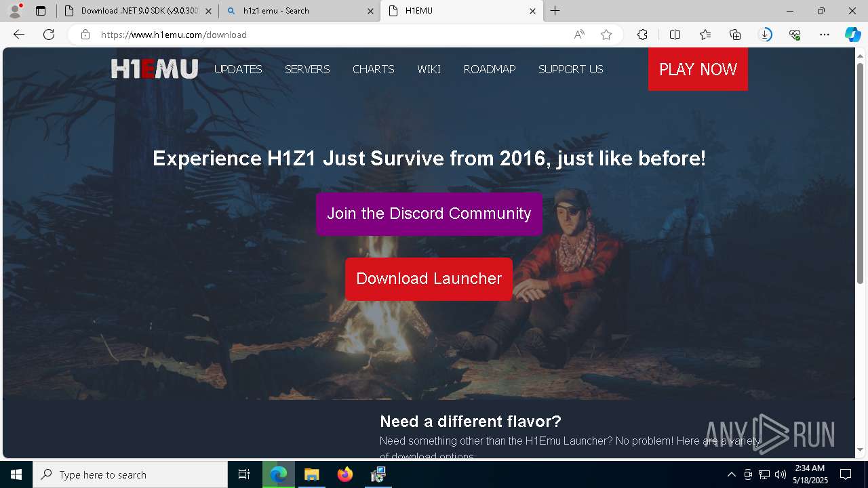Screen dimensions: 868x488
Task: Open Browser essentials icon
Action: pos(795,35)
